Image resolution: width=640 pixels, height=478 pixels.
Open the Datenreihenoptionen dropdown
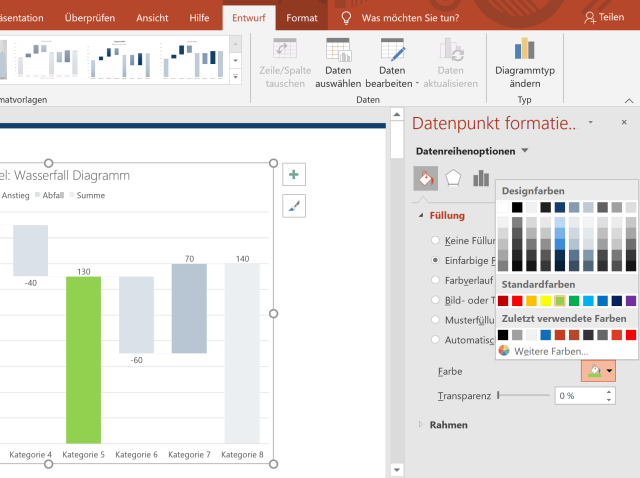(x=472, y=151)
